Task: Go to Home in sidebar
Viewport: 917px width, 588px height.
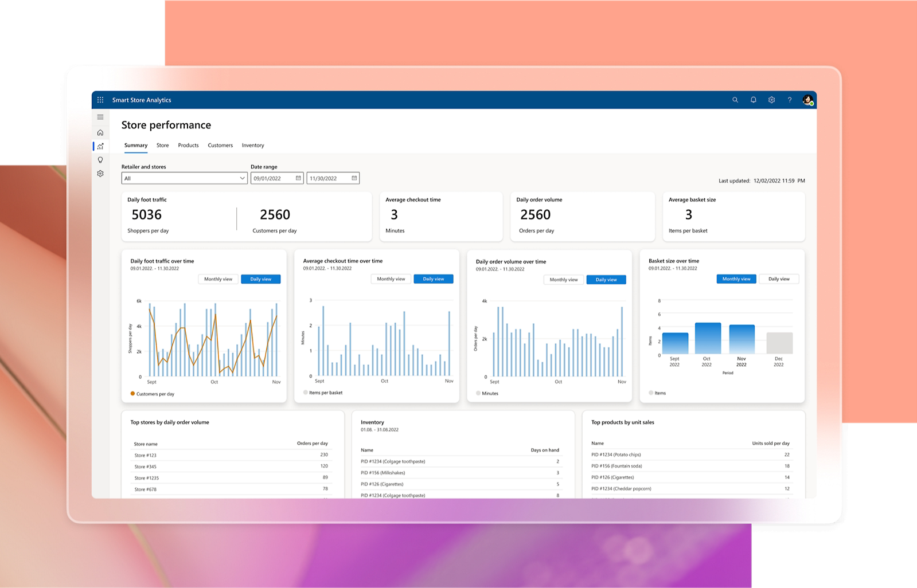Action: [x=100, y=132]
